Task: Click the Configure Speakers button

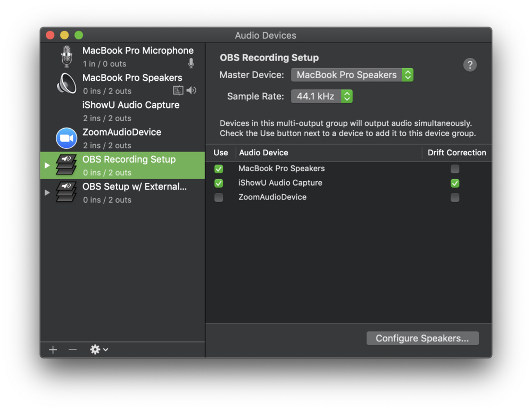Action: 422,338
